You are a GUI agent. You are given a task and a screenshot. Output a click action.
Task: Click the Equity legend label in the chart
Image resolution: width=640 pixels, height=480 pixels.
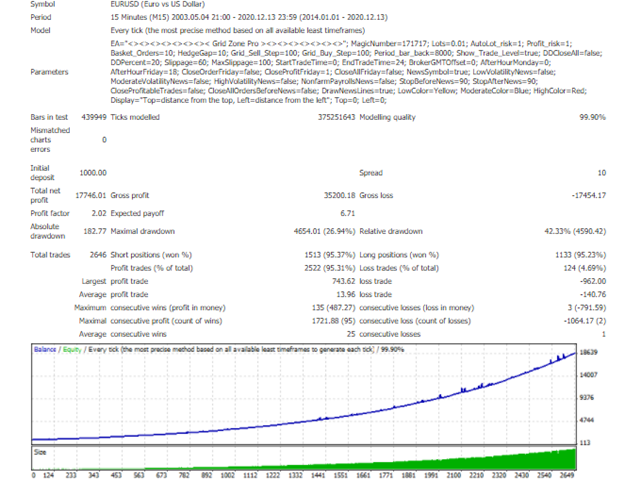tap(72, 349)
